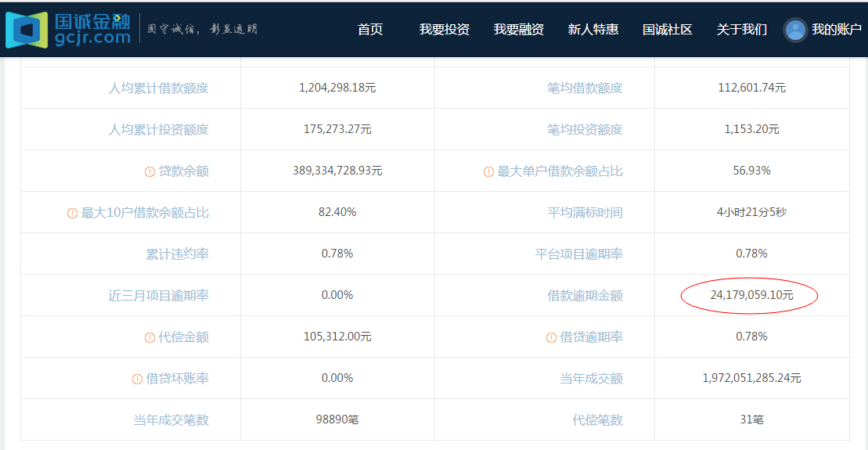Click the 当年成交额 value cell
Screen dimensions: 868x450
click(x=751, y=379)
